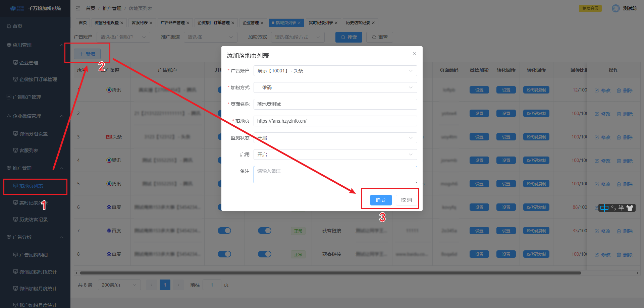644x308 pixels.
Task: Click the shirt icon in the IME toolbar
Action: [x=630, y=208]
